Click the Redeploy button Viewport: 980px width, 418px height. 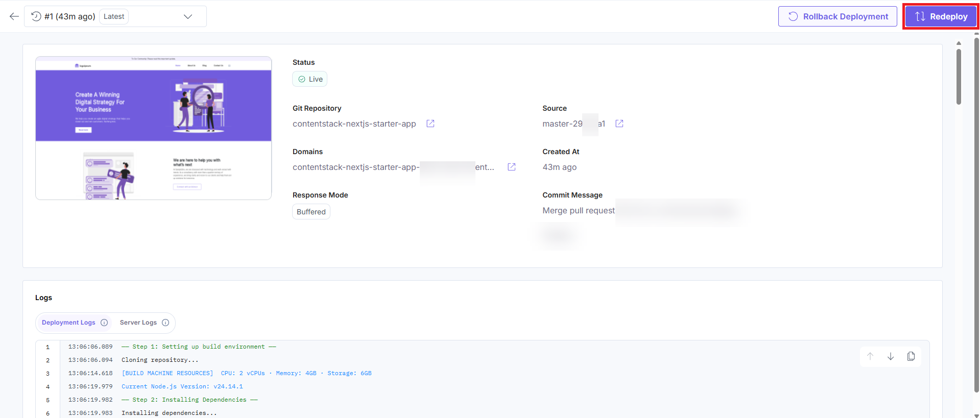tap(941, 16)
